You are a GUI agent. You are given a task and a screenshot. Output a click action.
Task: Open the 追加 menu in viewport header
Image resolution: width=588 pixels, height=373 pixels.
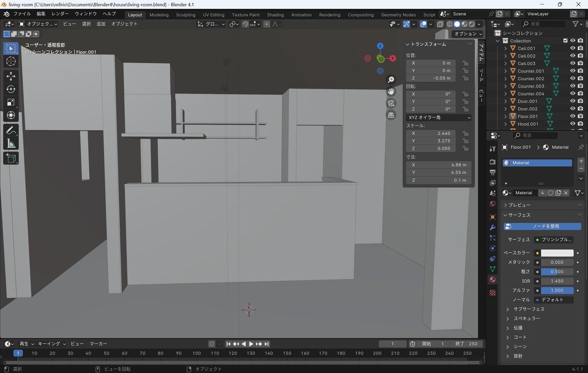point(101,24)
